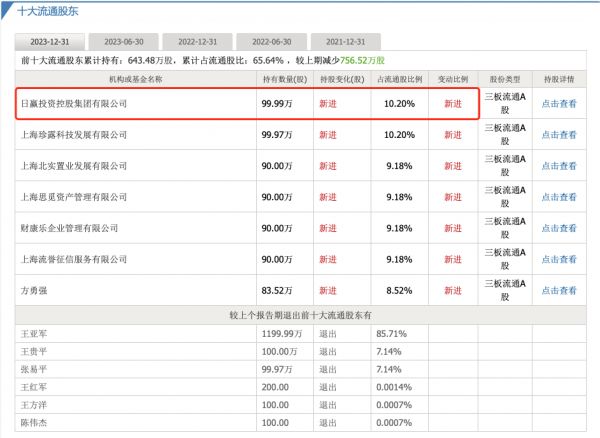Click 点击查看 for 上海流誉征信服务有限公司

coord(559,259)
